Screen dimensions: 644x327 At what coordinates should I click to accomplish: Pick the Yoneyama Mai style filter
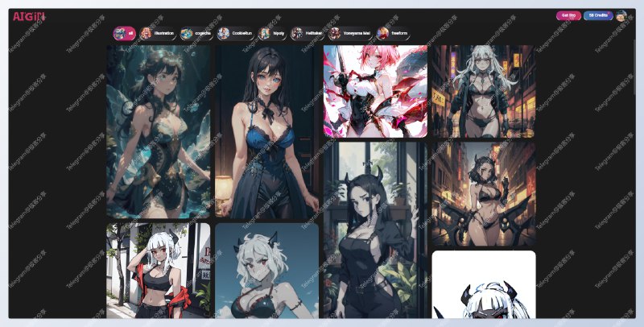tap(349, 33)
